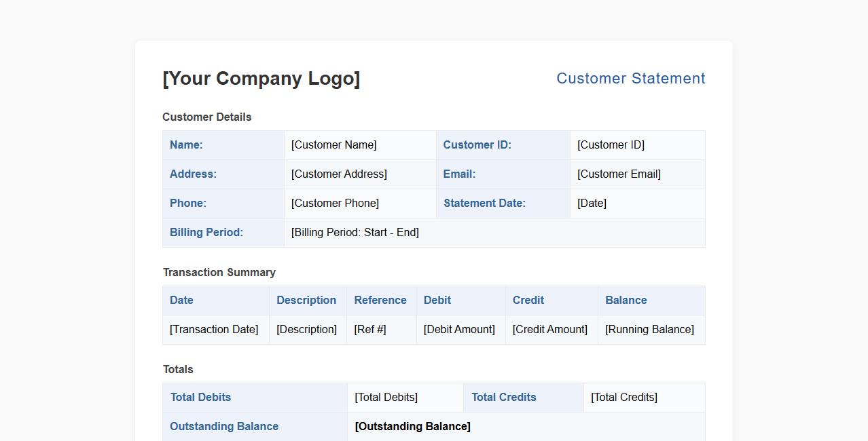This screenshot has width=868, height=441.
Task: Click the Customer Email placeholder text
Action: click(x=619, y=174)
